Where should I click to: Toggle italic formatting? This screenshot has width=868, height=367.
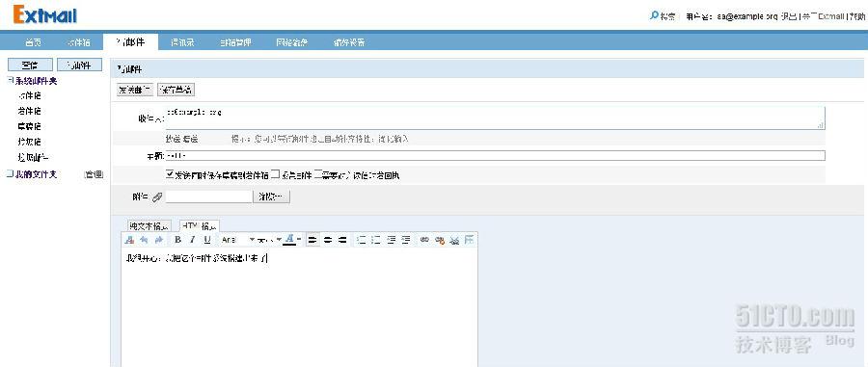click(x=192, y=240)
